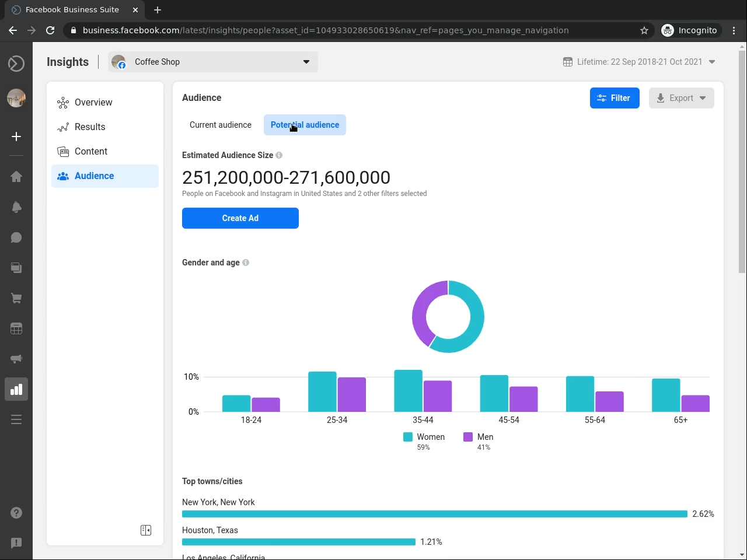The image size is (747, 560).
Task: Switch to Current audience tab
Action: click(x=220, y=125)
